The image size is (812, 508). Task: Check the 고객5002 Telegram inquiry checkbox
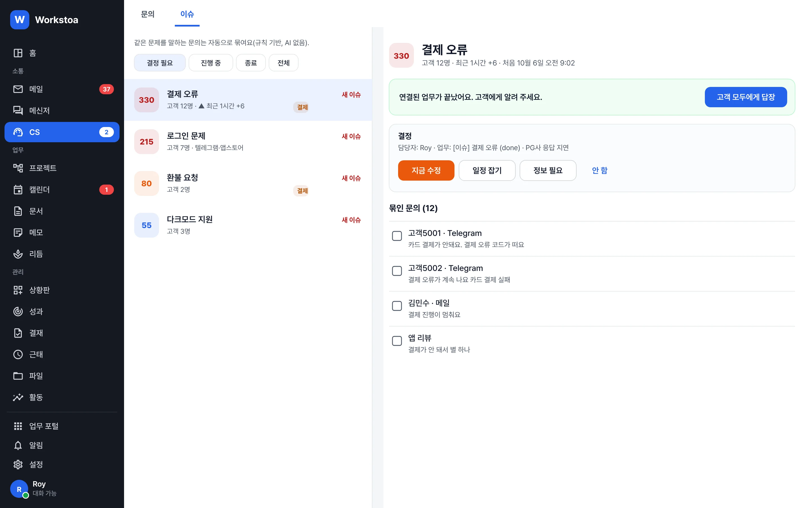tap(397, 271)
